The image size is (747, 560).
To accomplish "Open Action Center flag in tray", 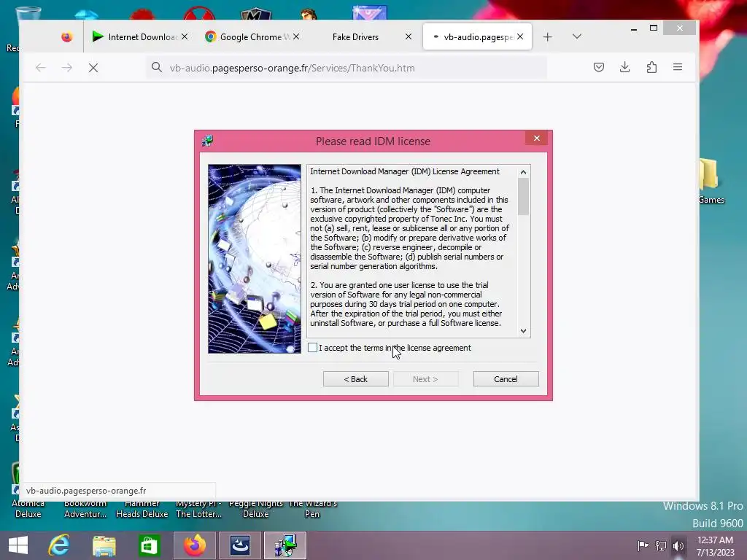I will coord(643,545).
